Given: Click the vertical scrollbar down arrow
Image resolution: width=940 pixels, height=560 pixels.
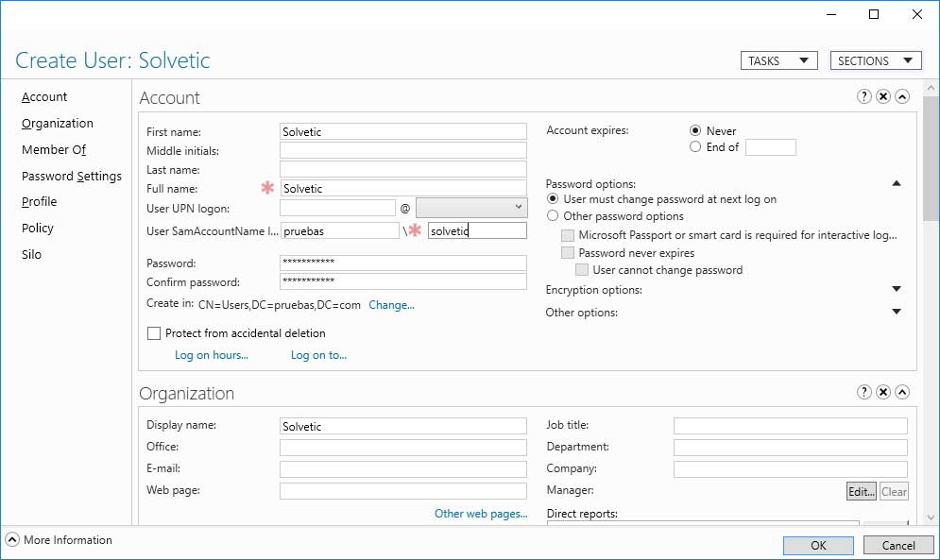Looking at the screenshot, I should point(931,517).
